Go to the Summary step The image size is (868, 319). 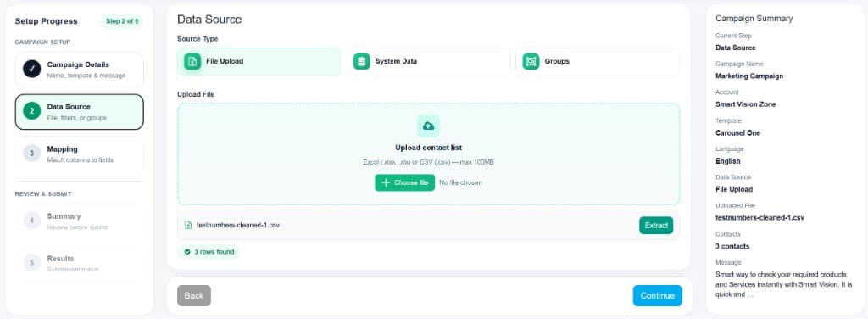(x=79, y=221)
